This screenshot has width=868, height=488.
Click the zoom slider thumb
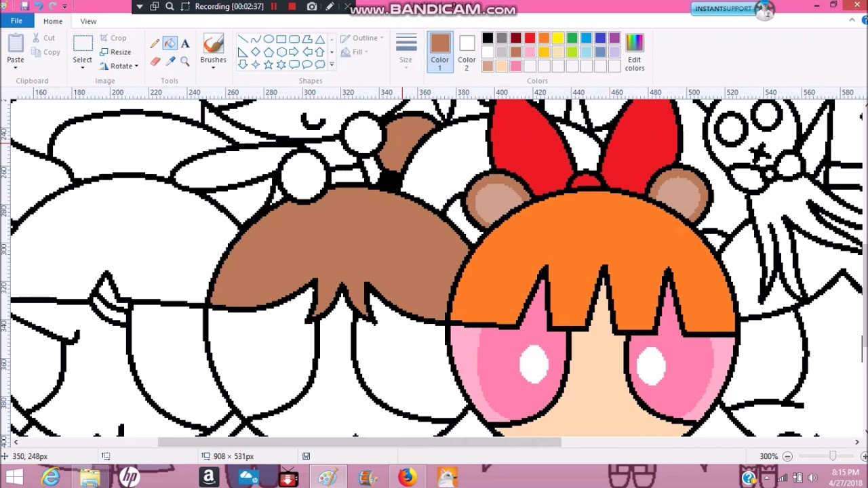[x=833, y=456]
